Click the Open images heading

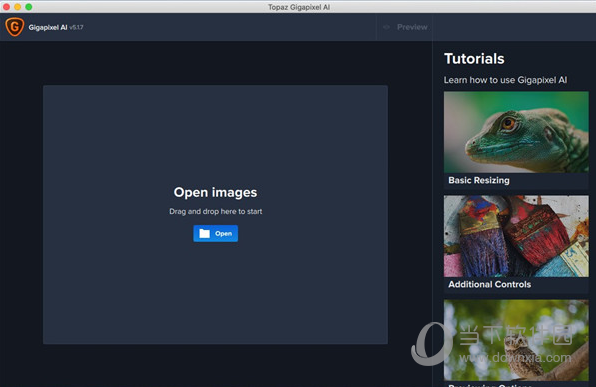click(216, 192)
